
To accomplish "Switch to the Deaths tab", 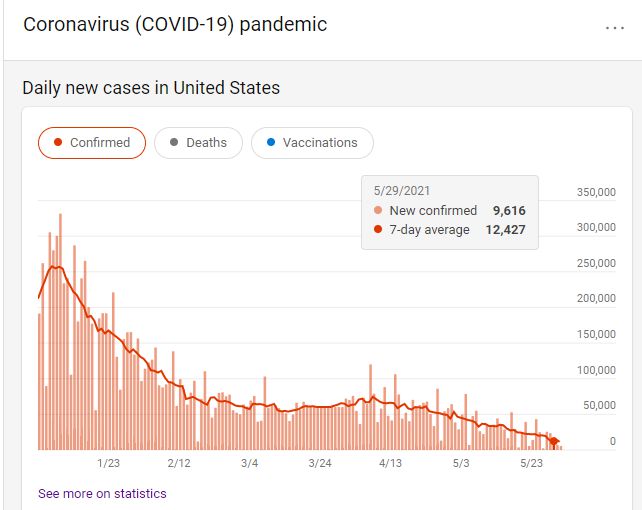I will click(x=198, y=142).
